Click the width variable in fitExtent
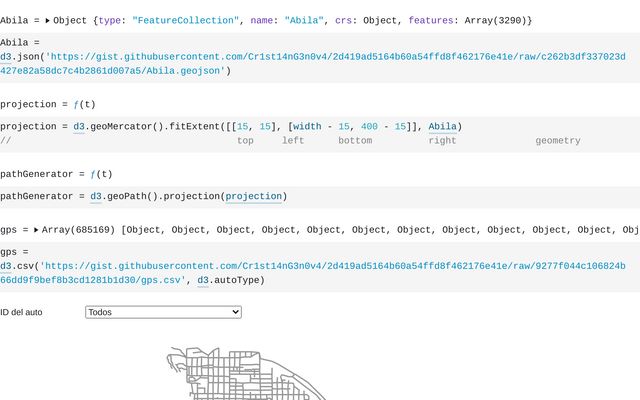 click(307, 127)
